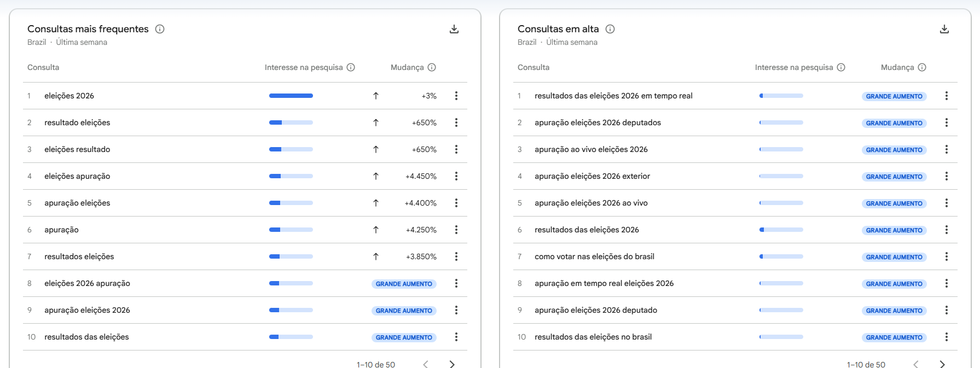Open info icon beside Consultas em alta title
The height and width of the screenshot is (368, 980).
click(610, 29)
